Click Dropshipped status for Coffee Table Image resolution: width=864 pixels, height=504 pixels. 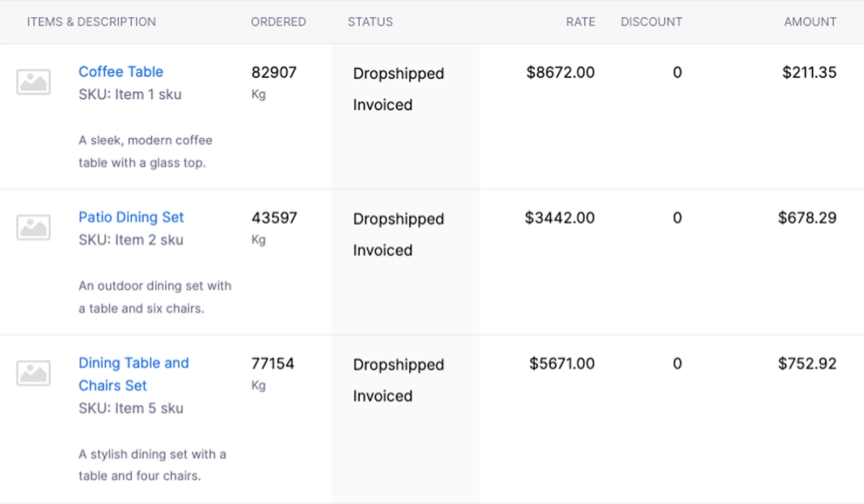(x=399, y=74)
